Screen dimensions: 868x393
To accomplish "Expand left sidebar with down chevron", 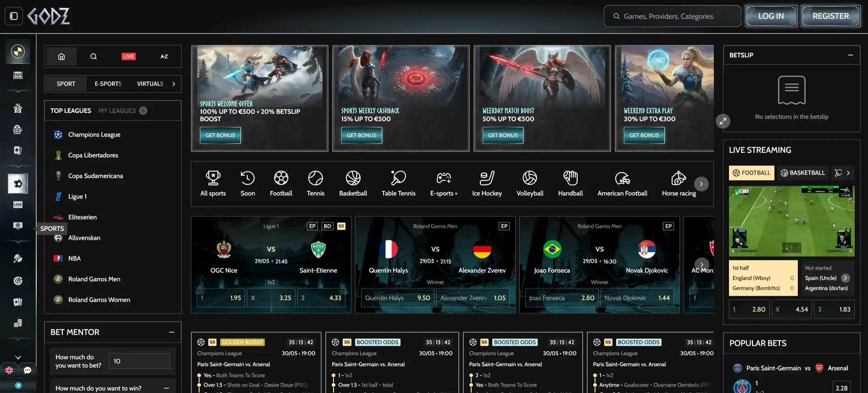I will [x=18, y=357].
